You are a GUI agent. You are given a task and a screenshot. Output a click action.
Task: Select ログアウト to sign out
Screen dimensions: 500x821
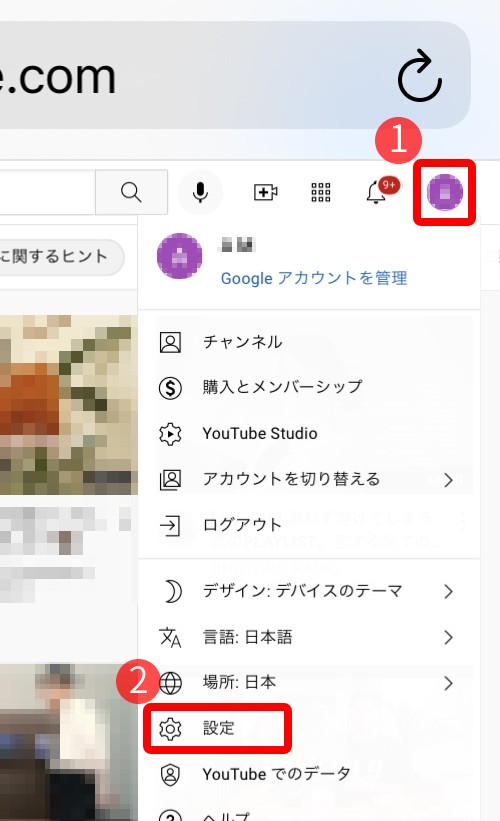click(309, 525)
